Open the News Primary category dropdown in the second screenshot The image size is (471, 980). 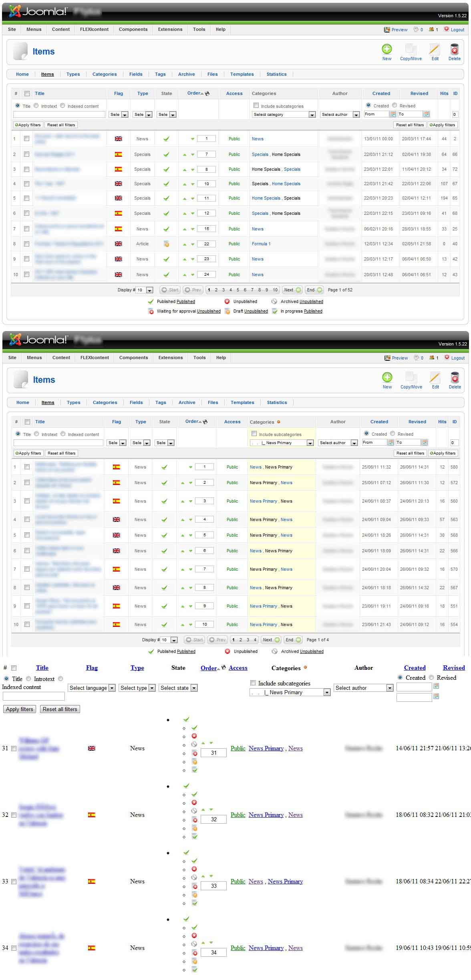pyautogui.click(x=282, y=443)
